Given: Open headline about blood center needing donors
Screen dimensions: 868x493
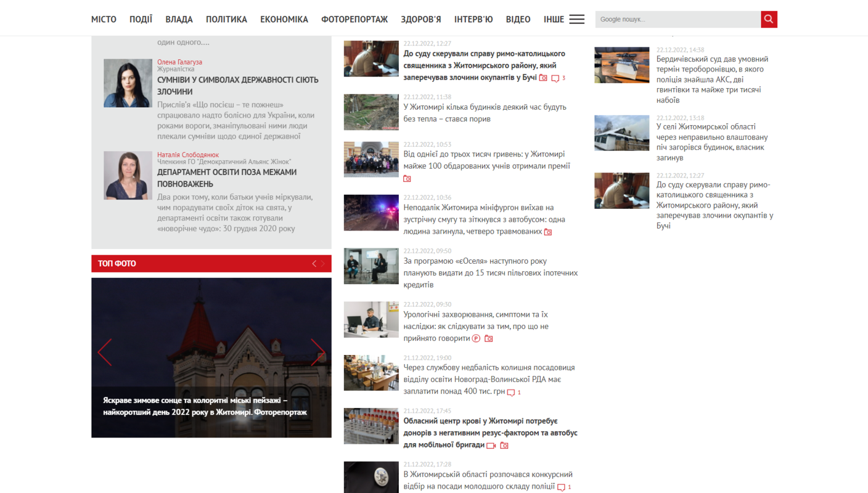Looking at the screenshot, I should (491, 433).
